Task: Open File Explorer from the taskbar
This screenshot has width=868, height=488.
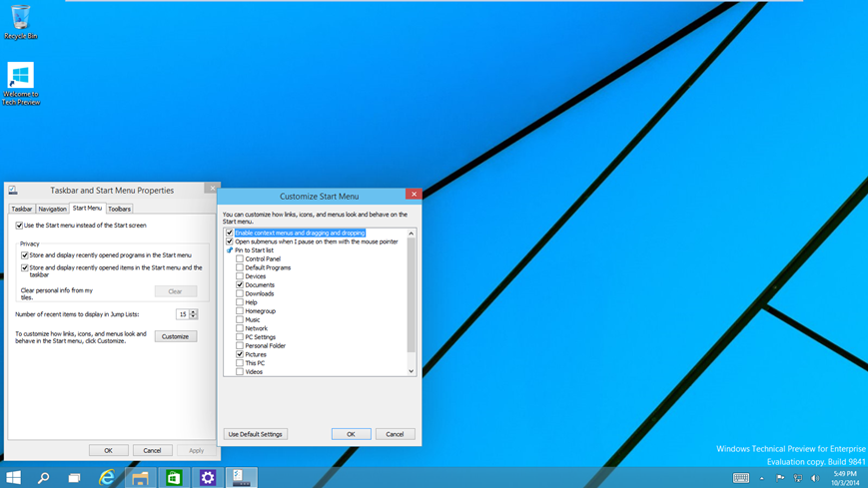Action: pyautogui.click(x=140, y=477)
